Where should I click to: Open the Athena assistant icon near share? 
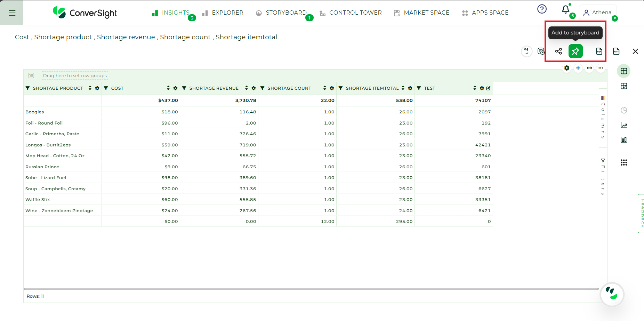click(526, 51)
